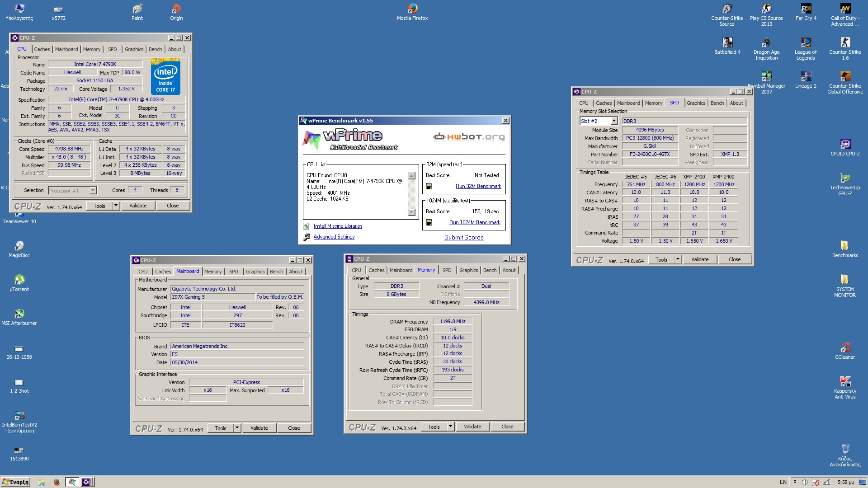Click Install Missing Libraries link
This screenshot has width=868, height=488.
[x=338, y=226]
